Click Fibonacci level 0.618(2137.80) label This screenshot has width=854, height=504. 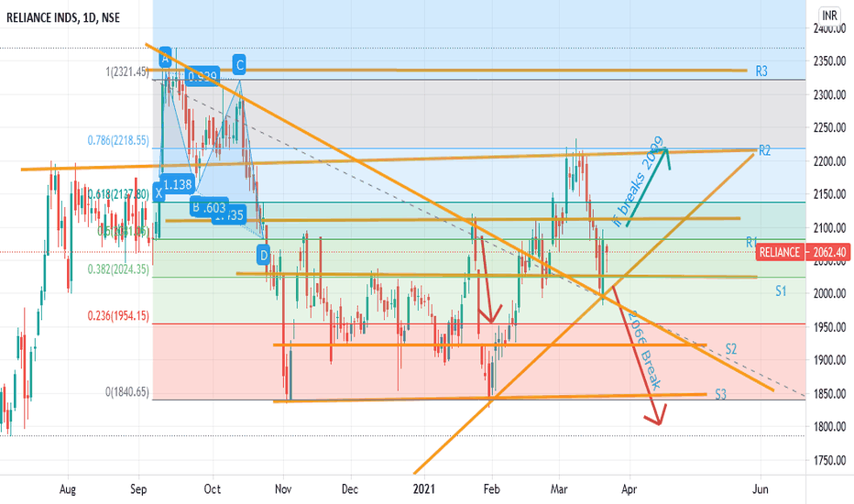(118, 194)
